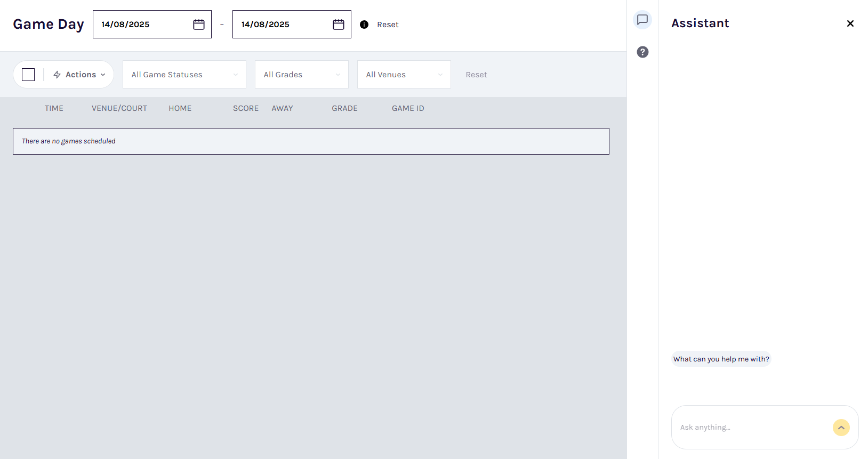Select "What can you help me with?" suggestion
The image size is (868, 459).
pos(721,359)
